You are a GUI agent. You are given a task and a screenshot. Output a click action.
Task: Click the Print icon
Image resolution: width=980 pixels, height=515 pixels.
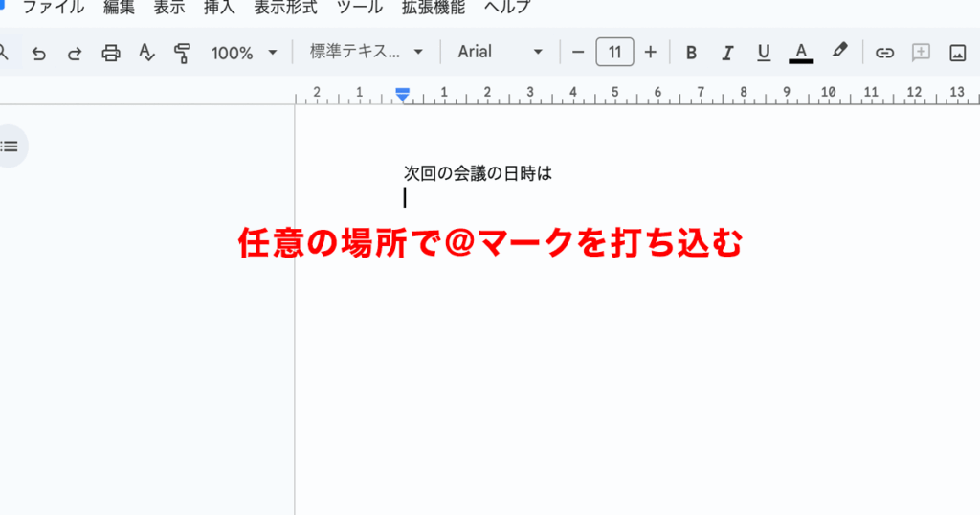[111, 53]
